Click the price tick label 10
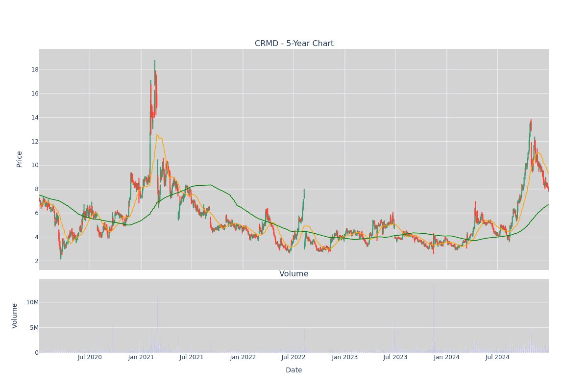The image size is (588, 392). [x=35, y=165]
